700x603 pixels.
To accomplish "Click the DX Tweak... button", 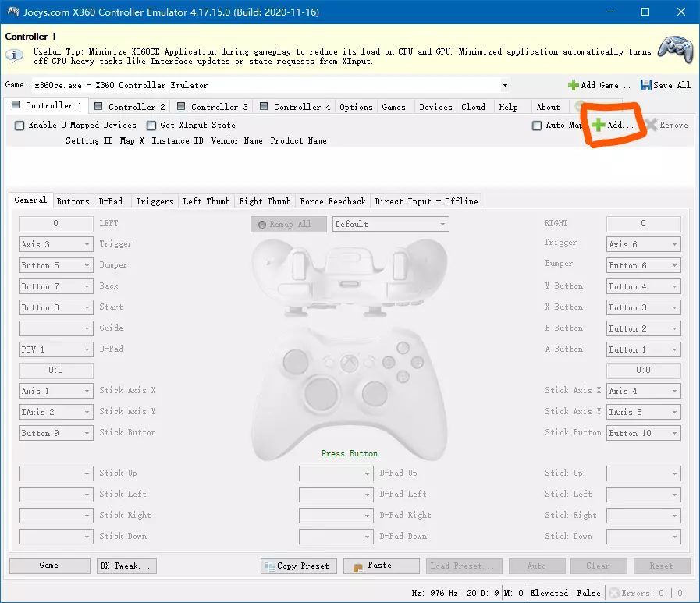I will [x=126, y=566].
